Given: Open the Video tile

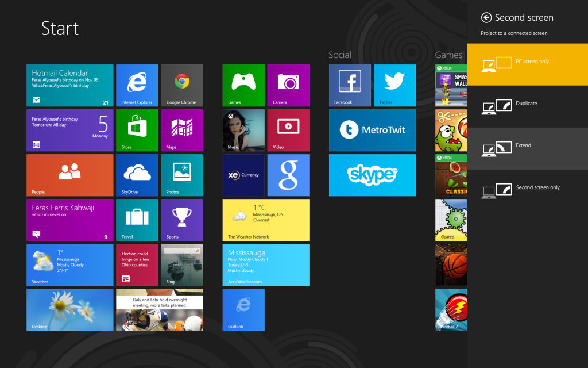Looking at the screenshot, I should 288,131.
